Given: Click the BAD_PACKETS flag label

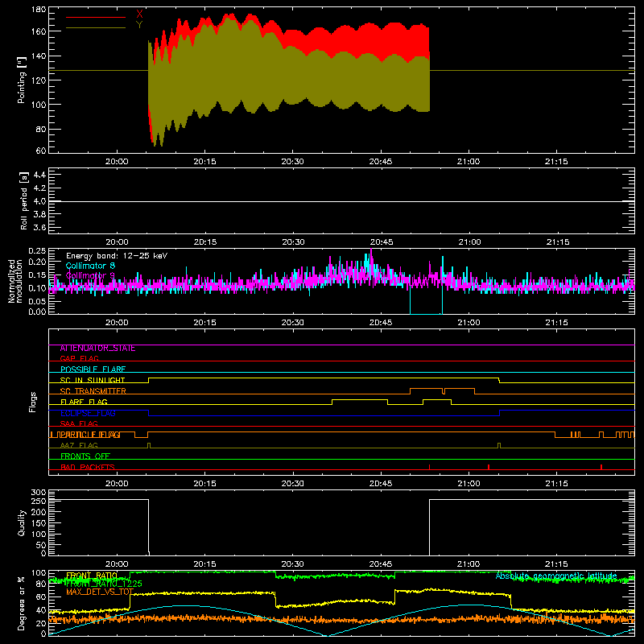Looking at the screenshot, I should pos(88,467).
